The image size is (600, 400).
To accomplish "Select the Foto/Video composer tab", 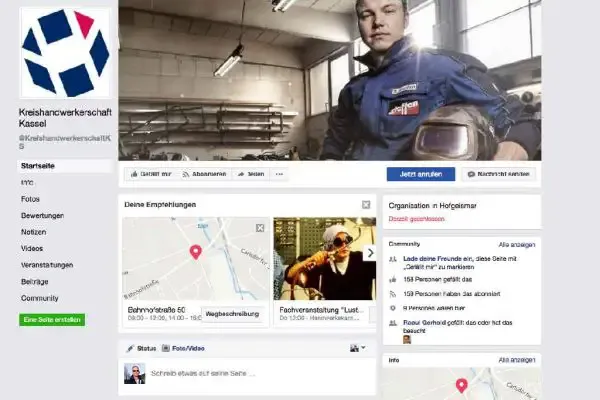I will (183, 348).
